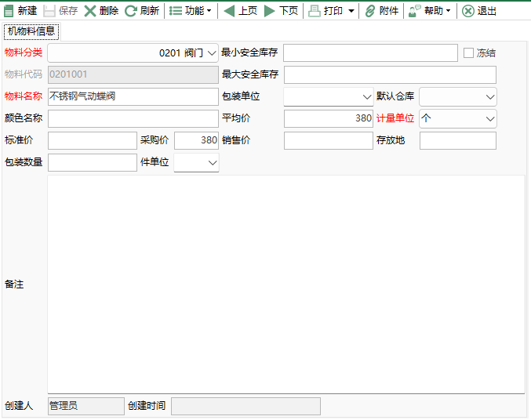Open the 帮助 help menu
This screenshot has width=531, height=420.
pos(428,11)
